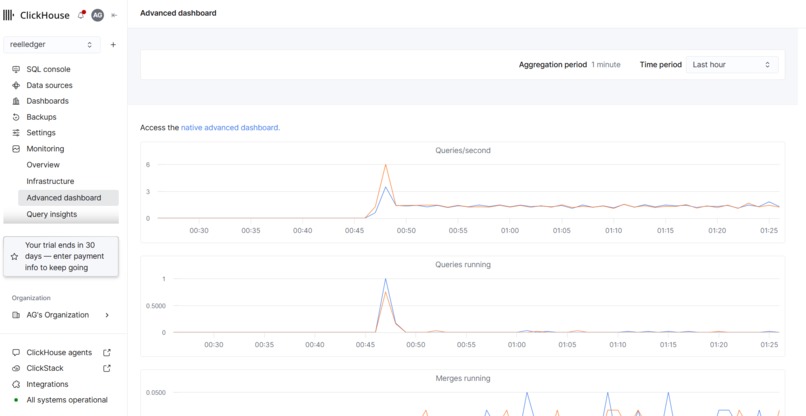Viewport: 806px width, 416px height.
Task: View All systems operational status
Action: (x=67, y=400)
